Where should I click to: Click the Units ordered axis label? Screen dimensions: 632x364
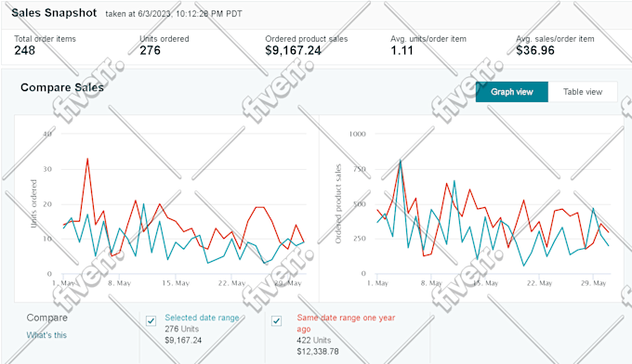(x=33, y=203)
